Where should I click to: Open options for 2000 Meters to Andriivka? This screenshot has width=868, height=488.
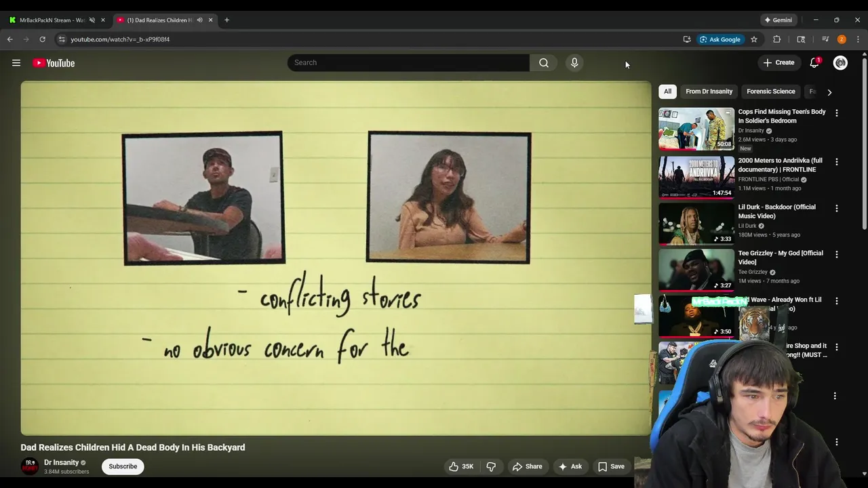pyautogui.click(x=836, y=162)
